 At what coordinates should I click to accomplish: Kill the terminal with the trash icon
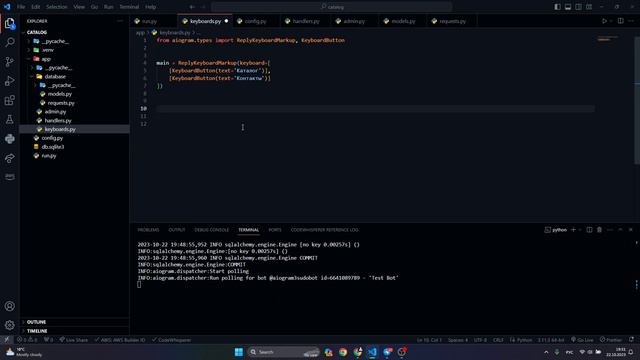(x=600, y=230)
